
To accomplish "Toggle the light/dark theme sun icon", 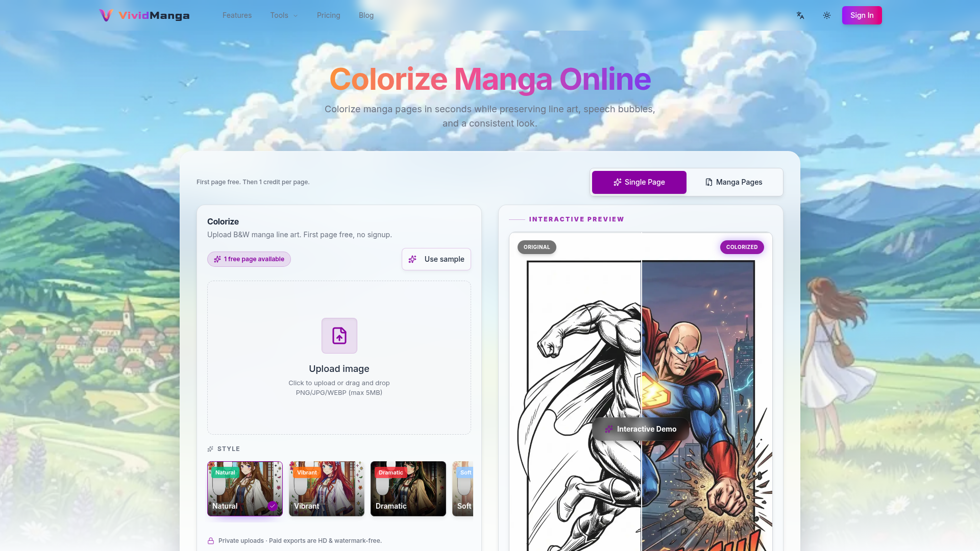I will tap(827, 15).
